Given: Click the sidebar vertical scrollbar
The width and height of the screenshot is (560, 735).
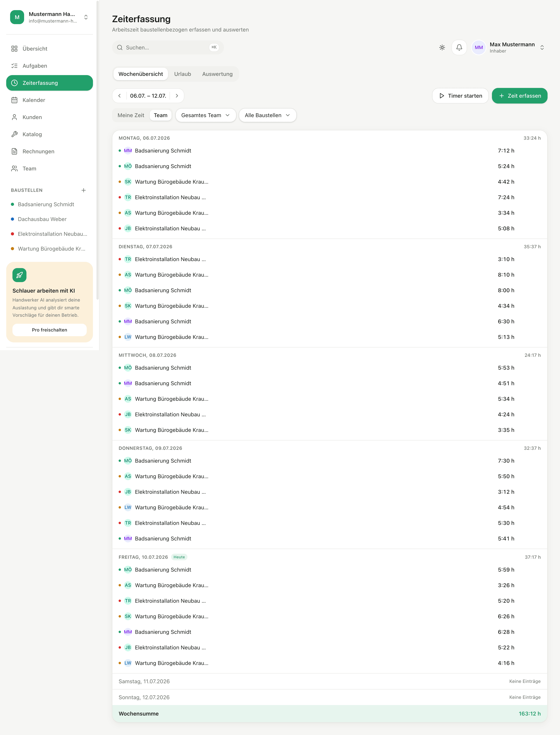Looking at the screenshot, I should [97, 150].
